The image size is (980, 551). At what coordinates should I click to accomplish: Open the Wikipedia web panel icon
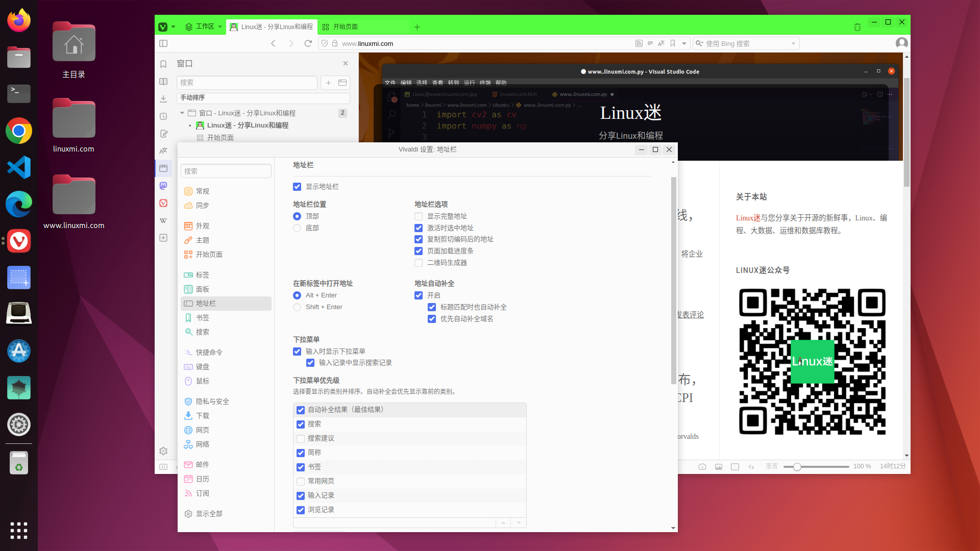click(163, 220)
